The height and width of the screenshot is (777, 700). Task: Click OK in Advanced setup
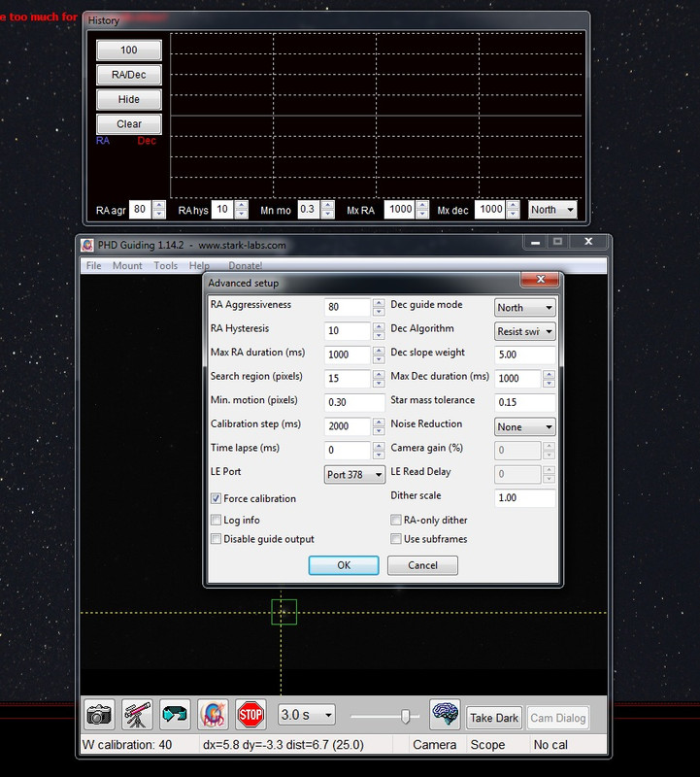pyautogui.click(x=344, y=565)
